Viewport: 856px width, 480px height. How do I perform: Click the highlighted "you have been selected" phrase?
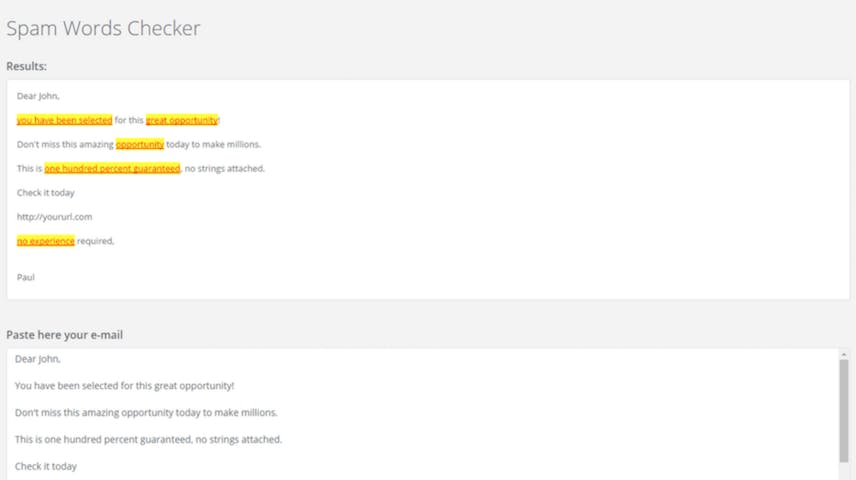(x=64, y=120)
